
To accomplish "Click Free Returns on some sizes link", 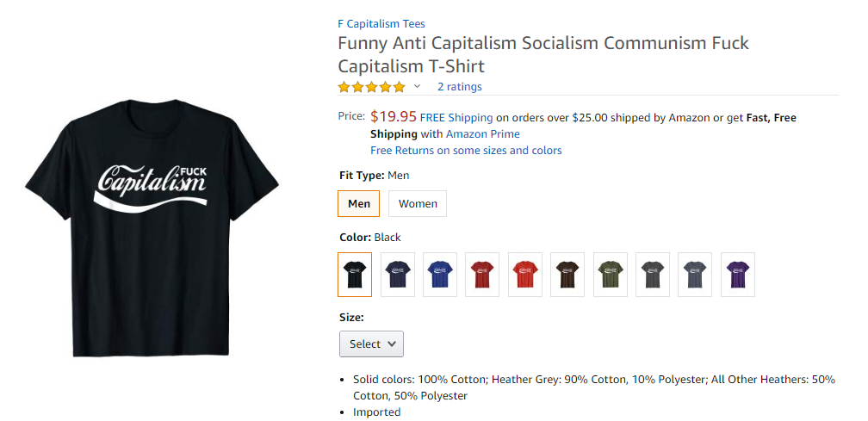I will (466, 151).
